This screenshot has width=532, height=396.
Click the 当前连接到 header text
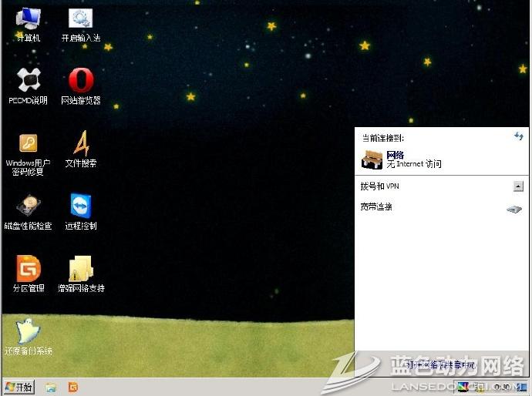click(382, 139)
